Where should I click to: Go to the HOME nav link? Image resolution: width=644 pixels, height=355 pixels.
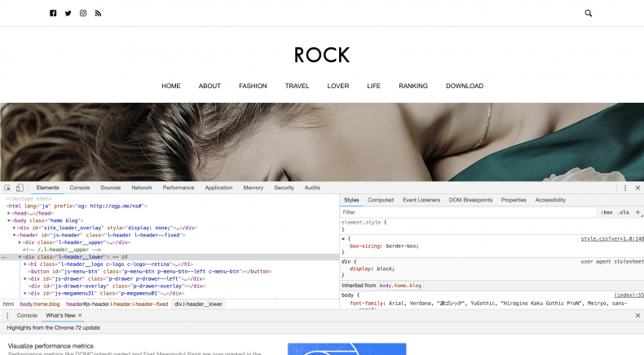click(171, 86)
